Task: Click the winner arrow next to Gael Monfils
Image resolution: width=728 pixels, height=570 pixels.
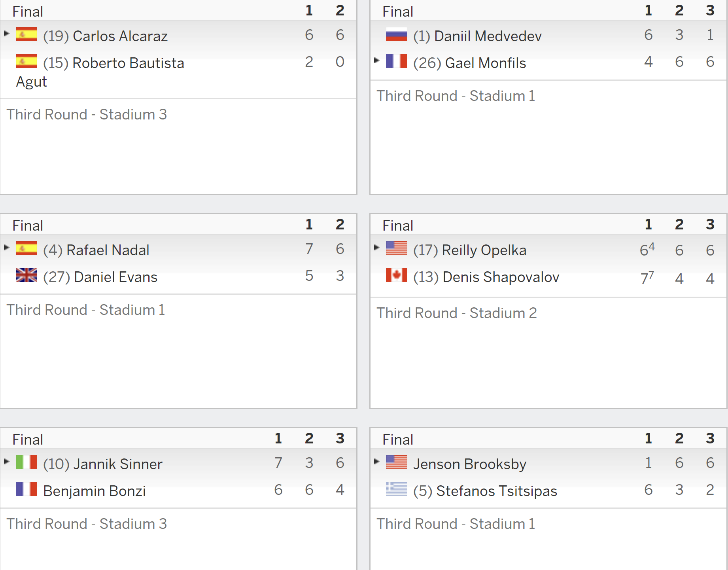Action: tap(376, 61)
